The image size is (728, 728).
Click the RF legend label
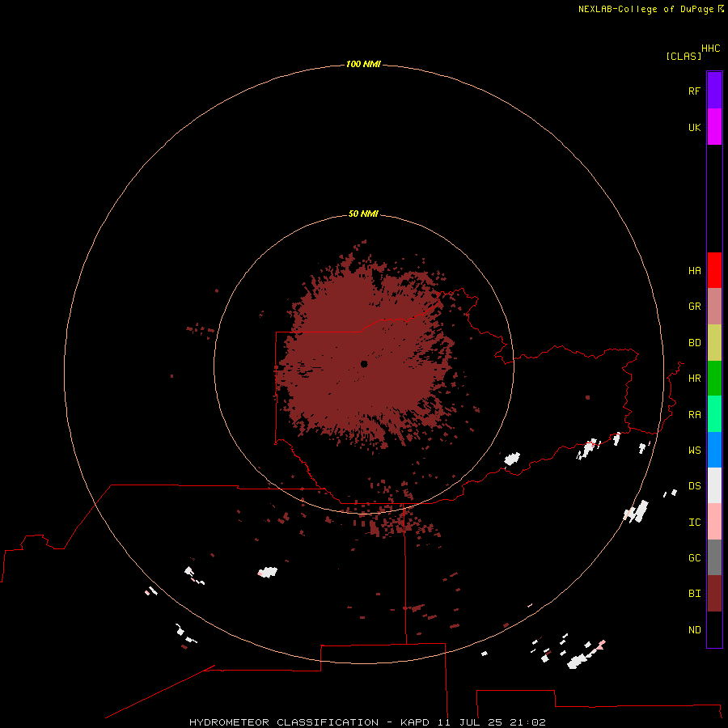(694, 91)
